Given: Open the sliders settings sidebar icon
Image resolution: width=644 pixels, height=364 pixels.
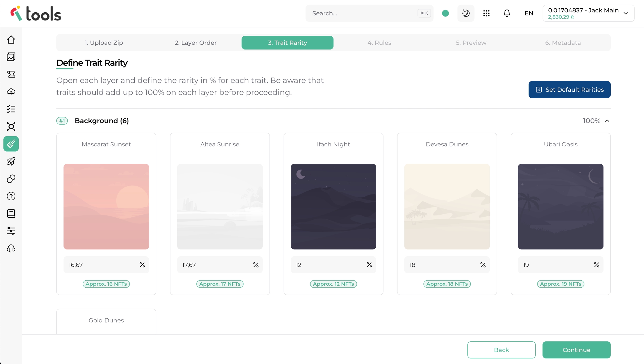Looking at the screenshot, I should point(11,231).
